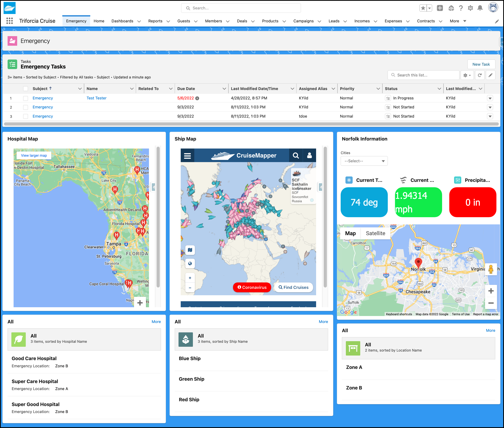Open the Salesforce Help question mark icon

click(460, 8)
